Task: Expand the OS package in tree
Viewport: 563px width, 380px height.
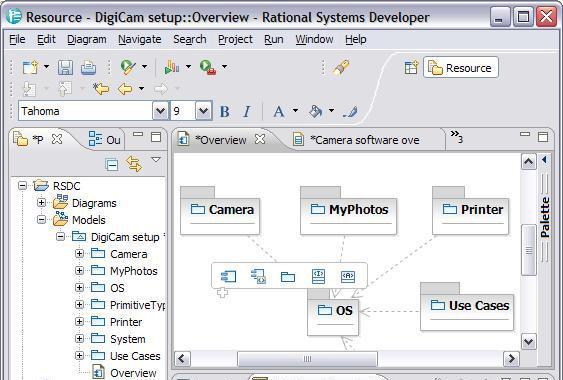Action: click(79, 287)
